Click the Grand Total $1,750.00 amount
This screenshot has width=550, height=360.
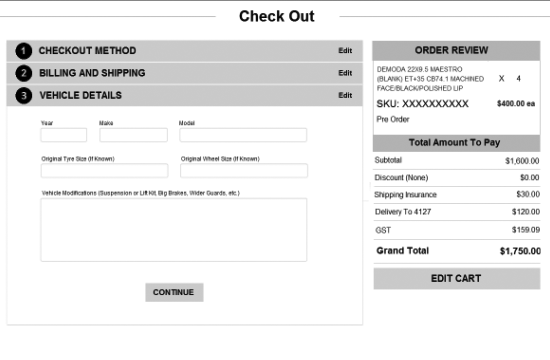[520, 251]
